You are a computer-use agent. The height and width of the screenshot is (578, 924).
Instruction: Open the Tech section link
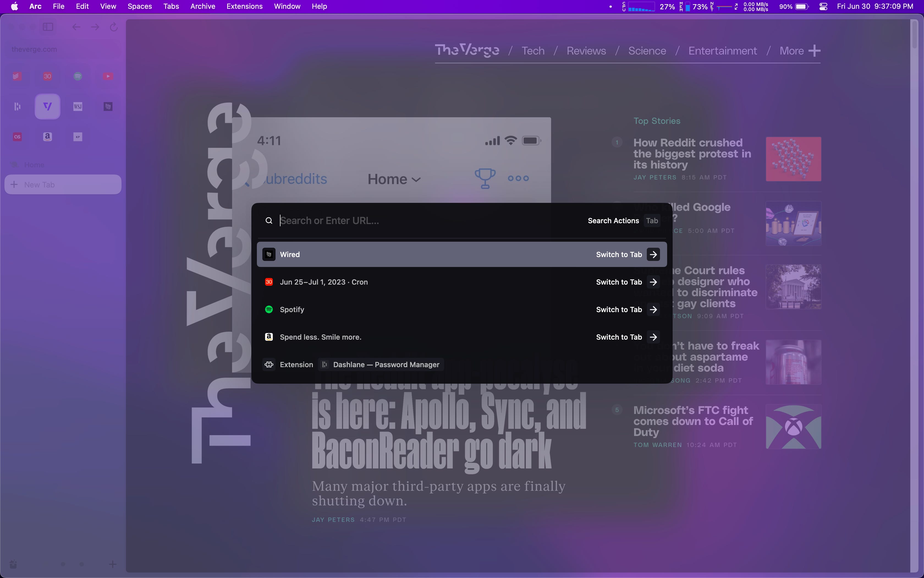click(x=533, y=51)
